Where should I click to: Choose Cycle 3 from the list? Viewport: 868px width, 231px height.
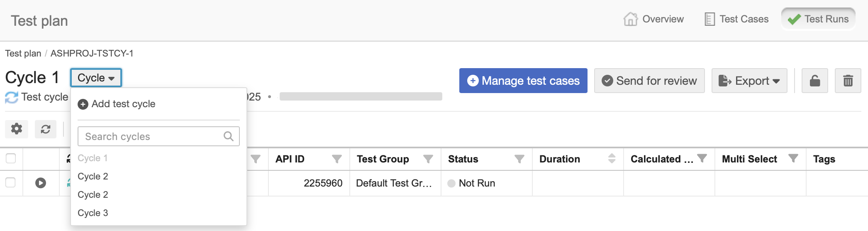[x=93, y=213]
